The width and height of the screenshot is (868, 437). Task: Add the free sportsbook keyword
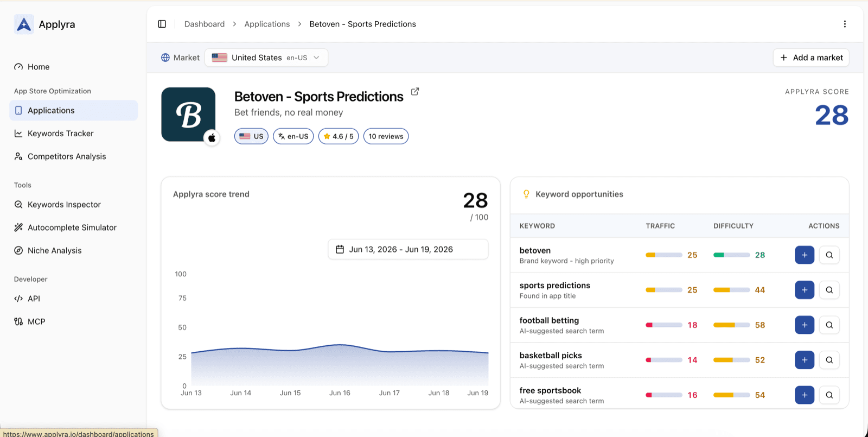pyautogui.click(x=805, y=395)
